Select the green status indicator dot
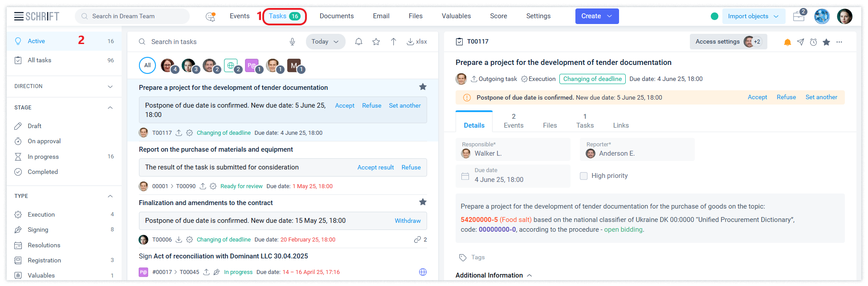 pos(714,16)
